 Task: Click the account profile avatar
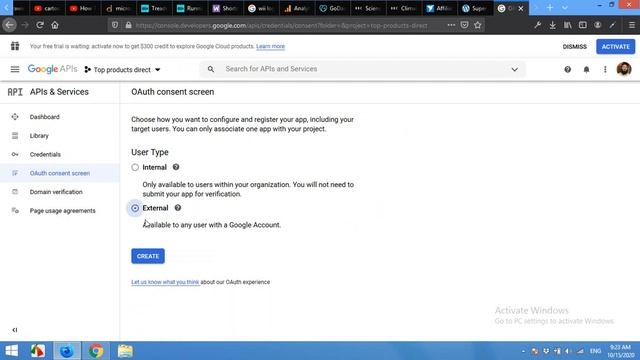point(624,69)
